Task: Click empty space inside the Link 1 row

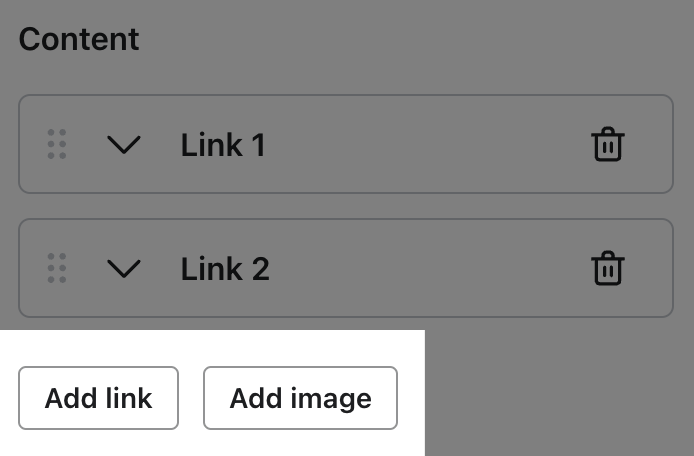Action: click(420, 145)
